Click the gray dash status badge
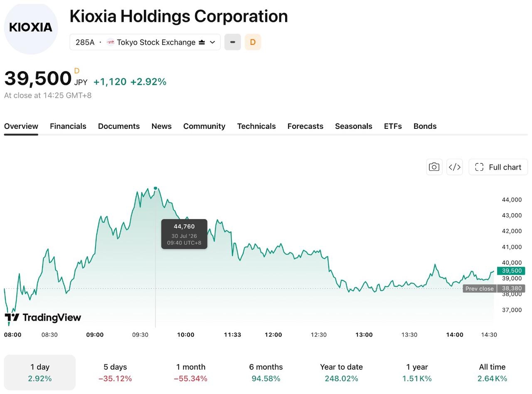The width and height of the screenshot is (532, 394). click(x=233, y=42)
